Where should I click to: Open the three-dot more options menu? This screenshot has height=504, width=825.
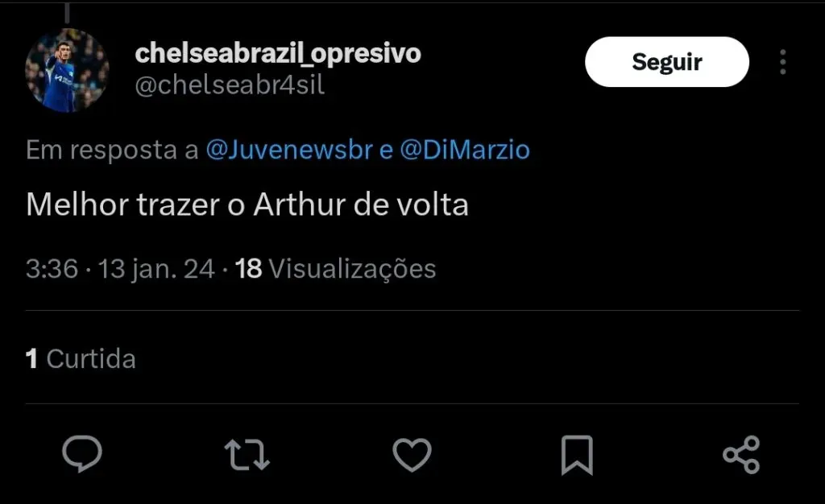pos(782,62)
